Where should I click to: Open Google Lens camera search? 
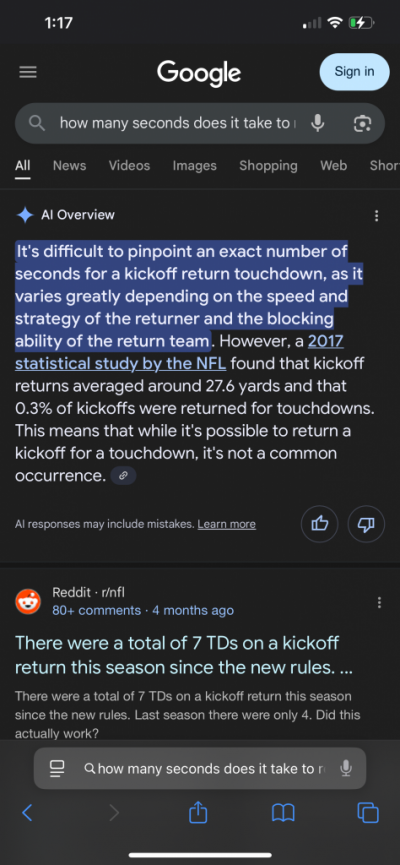pyautogui.click(x=362, y=124)
